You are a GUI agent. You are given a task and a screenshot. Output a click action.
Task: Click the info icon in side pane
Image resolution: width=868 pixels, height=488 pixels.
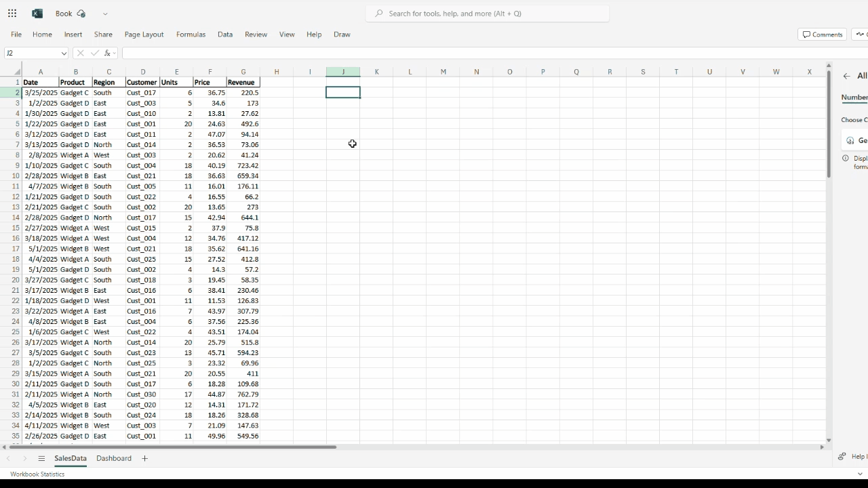(846, 159)
